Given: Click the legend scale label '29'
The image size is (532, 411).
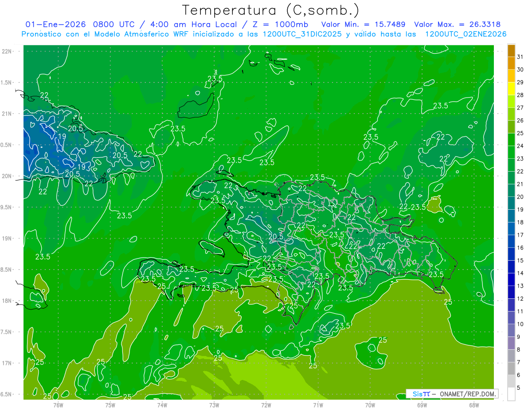Looking at the screenshot, I should (x=520, y=82).
